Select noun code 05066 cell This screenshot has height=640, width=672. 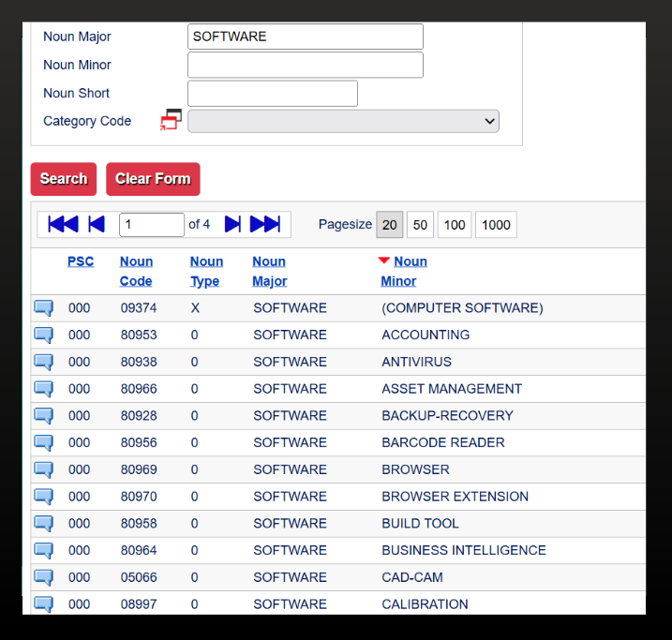click(139, 577)
